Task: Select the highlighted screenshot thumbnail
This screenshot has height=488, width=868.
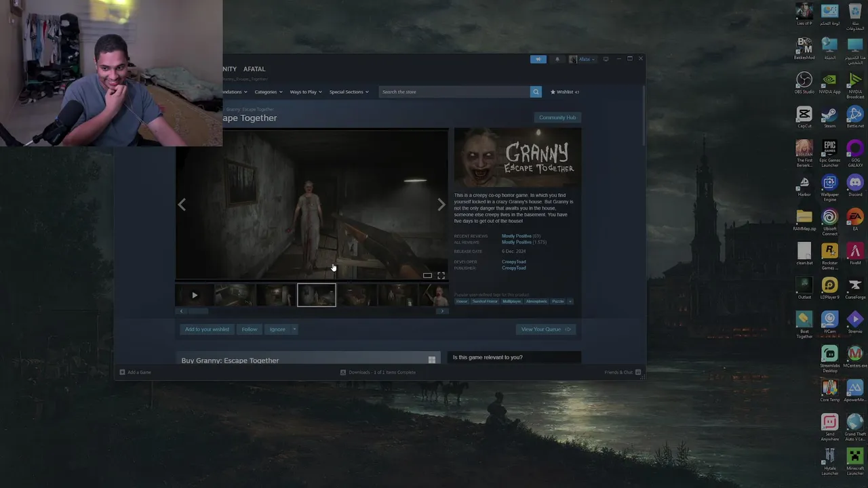Action: point(317,296)
